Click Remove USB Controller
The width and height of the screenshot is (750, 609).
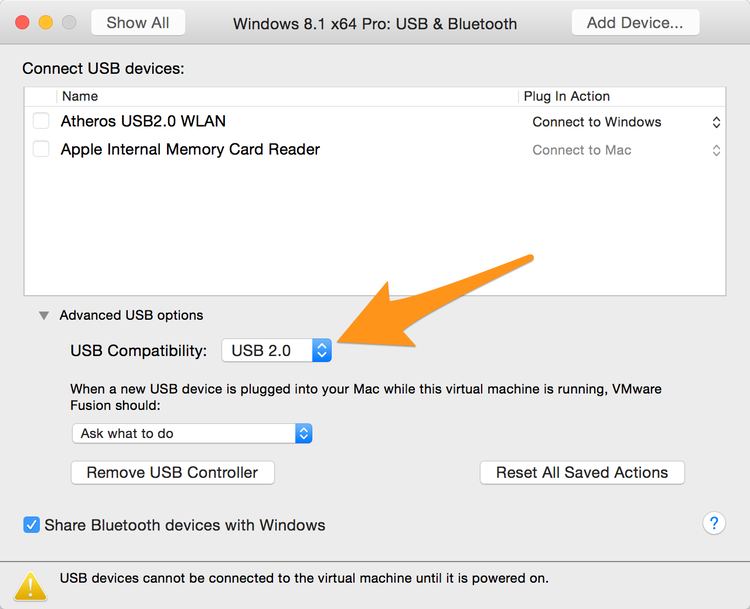173,473
